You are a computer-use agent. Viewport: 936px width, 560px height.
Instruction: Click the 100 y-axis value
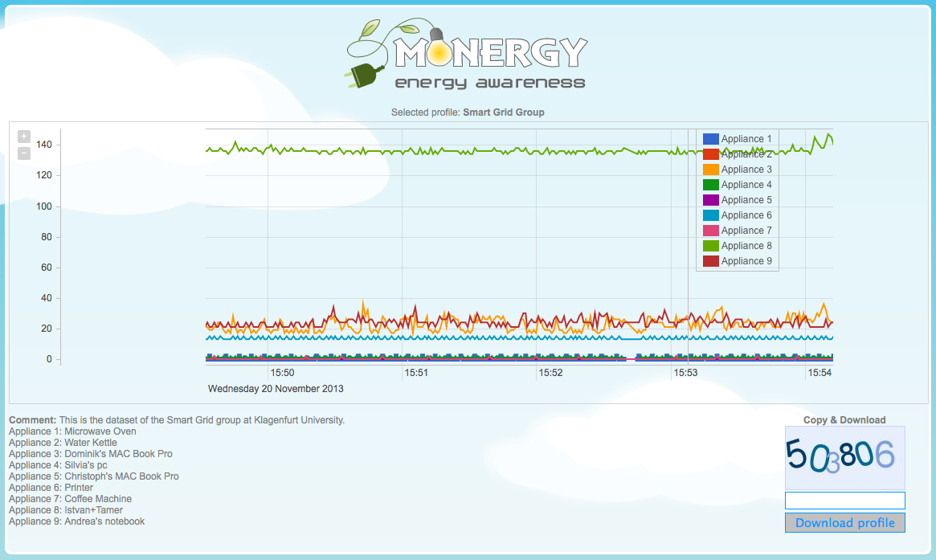tap(44, 206)
